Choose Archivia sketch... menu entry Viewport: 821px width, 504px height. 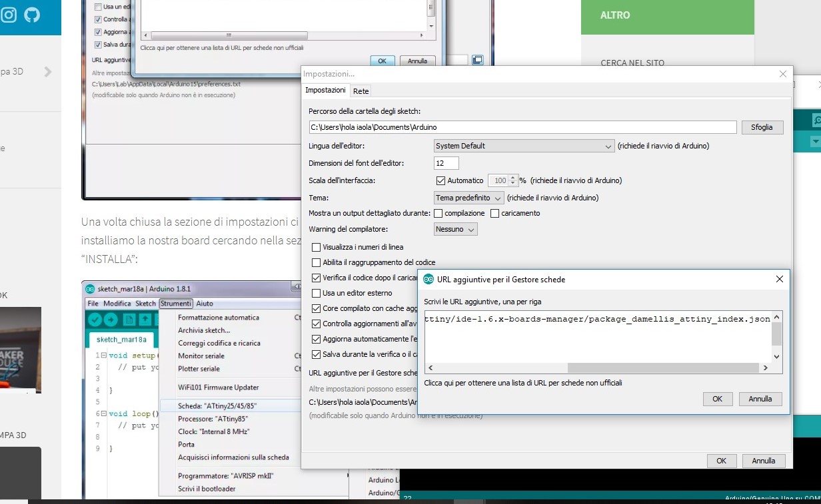click(x=204, y=330)
